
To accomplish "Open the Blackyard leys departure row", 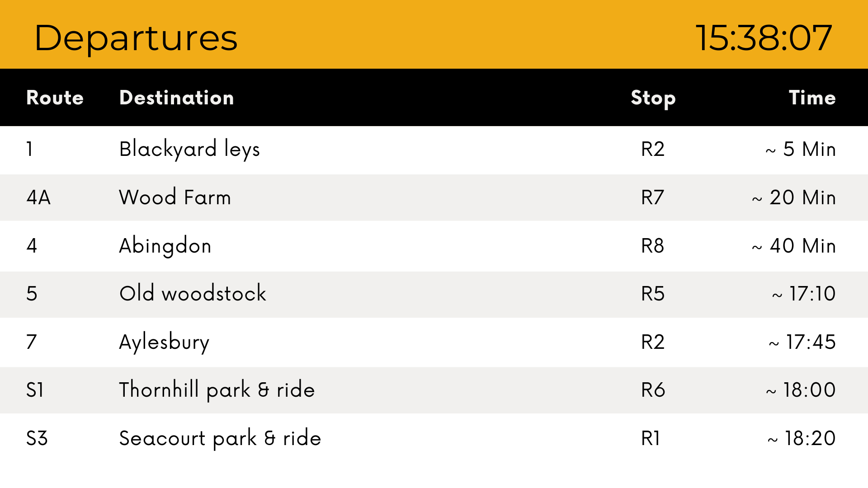I will 434,150.
